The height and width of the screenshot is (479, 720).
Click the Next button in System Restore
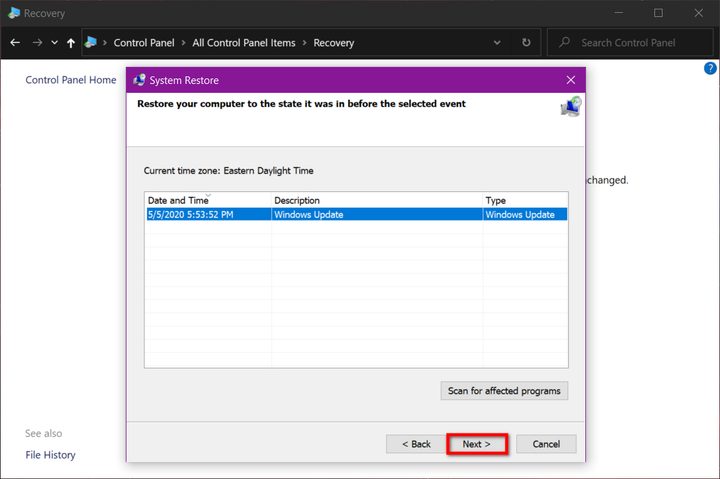click(477, 444)
